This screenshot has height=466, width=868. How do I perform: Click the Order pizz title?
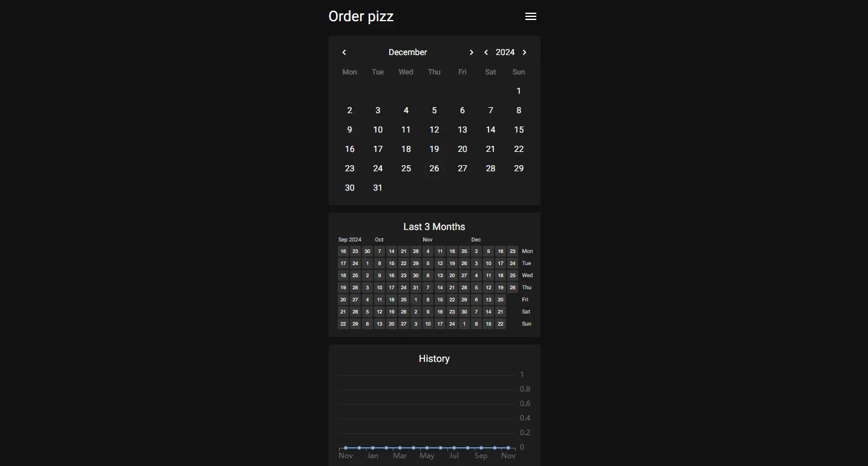(x=361, y=16)
